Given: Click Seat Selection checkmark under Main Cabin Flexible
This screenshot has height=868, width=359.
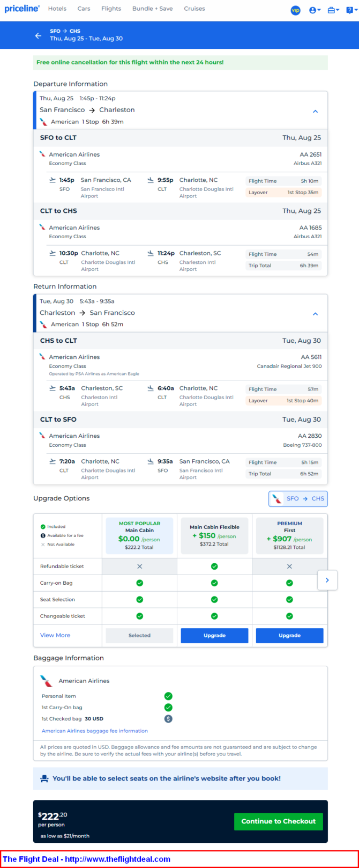Looking at the screenshot, I should [214, 599].
